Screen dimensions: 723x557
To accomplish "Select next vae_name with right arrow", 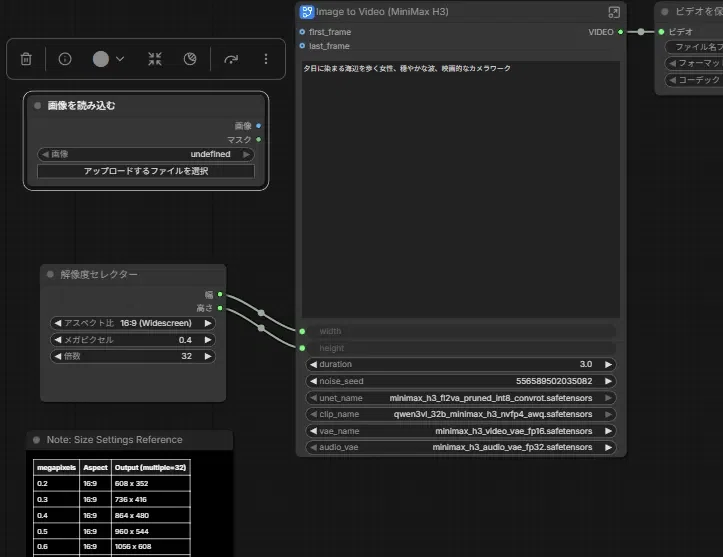I will [x=608, y=431].
